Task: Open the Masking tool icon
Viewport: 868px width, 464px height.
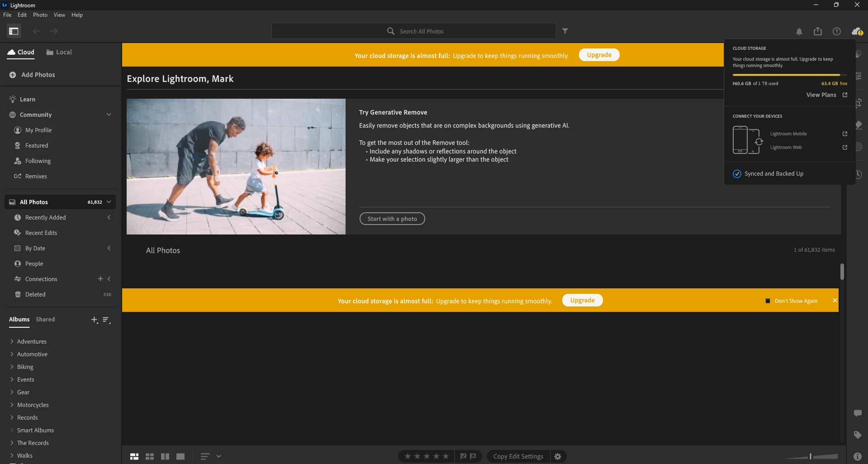Action: (859, 147)
